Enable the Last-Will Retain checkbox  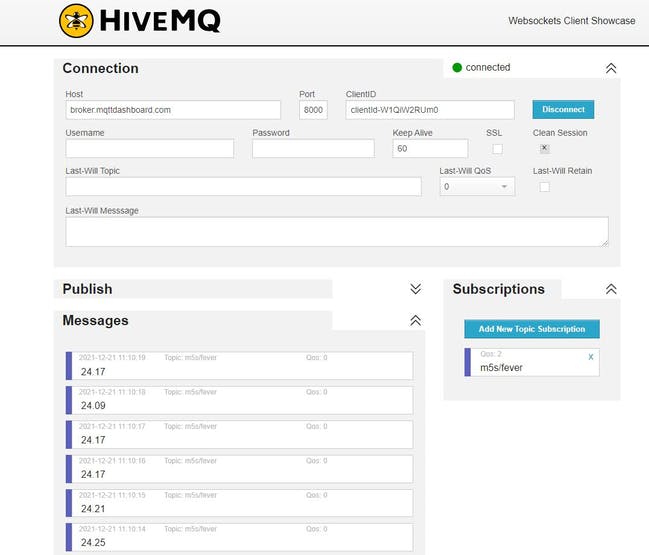tap(544, 187)
